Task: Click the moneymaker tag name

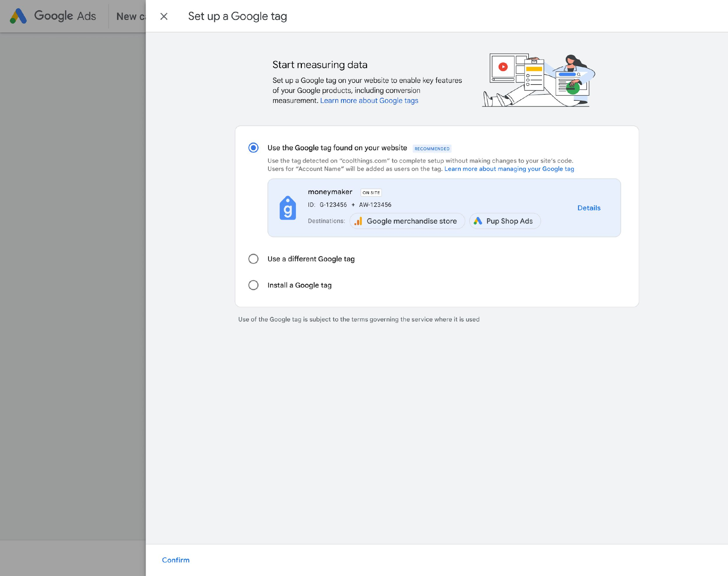Action: pyautogui.click(x=330, y=192)
